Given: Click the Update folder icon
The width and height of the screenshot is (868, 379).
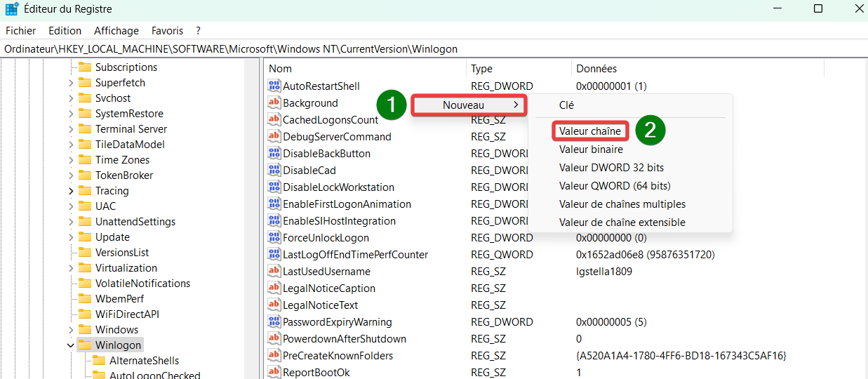Looking at the screenshot, I should pyautogui.click(x=85, y=237).
